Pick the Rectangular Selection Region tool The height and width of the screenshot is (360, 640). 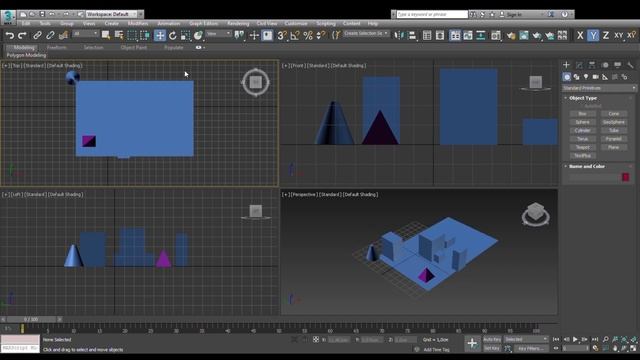132,36
